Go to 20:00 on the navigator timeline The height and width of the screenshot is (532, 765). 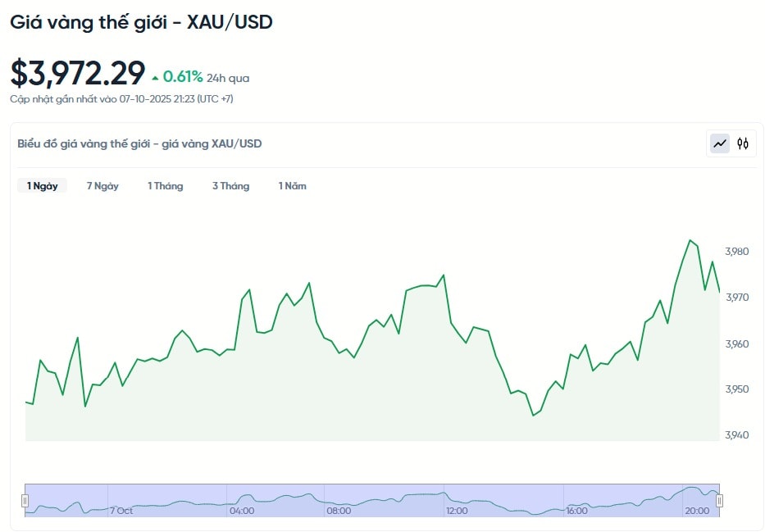click(x=697, y=511)
